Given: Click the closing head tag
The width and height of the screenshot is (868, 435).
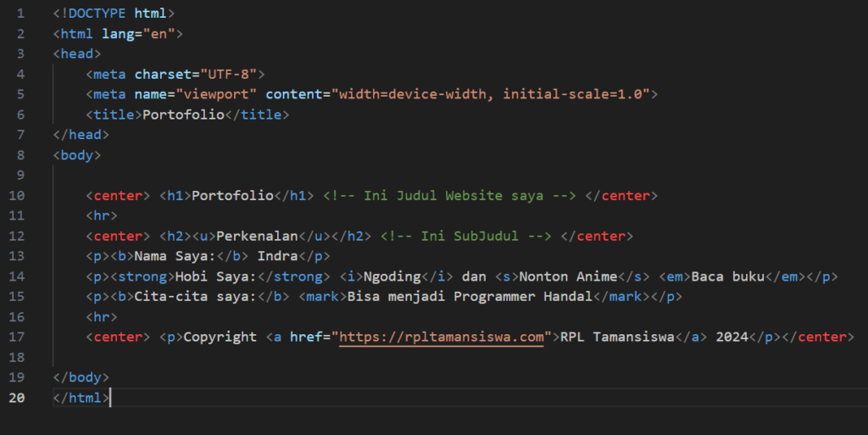Looking at the screenshot, I should pyautogui.click(x=81, y=135).
